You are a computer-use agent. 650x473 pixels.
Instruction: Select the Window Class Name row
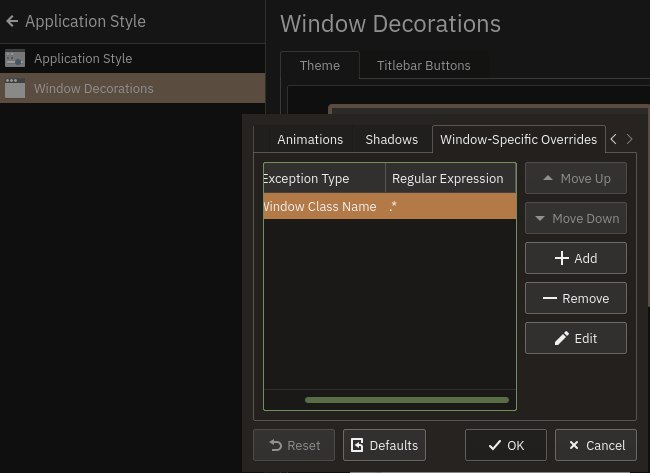point(390,206)
